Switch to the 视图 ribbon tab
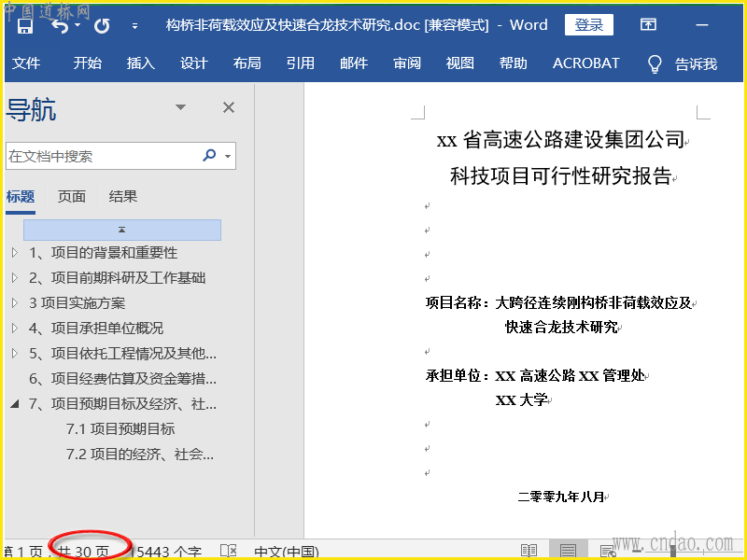This screenshot has width=747, height=560. click(460, 63)
